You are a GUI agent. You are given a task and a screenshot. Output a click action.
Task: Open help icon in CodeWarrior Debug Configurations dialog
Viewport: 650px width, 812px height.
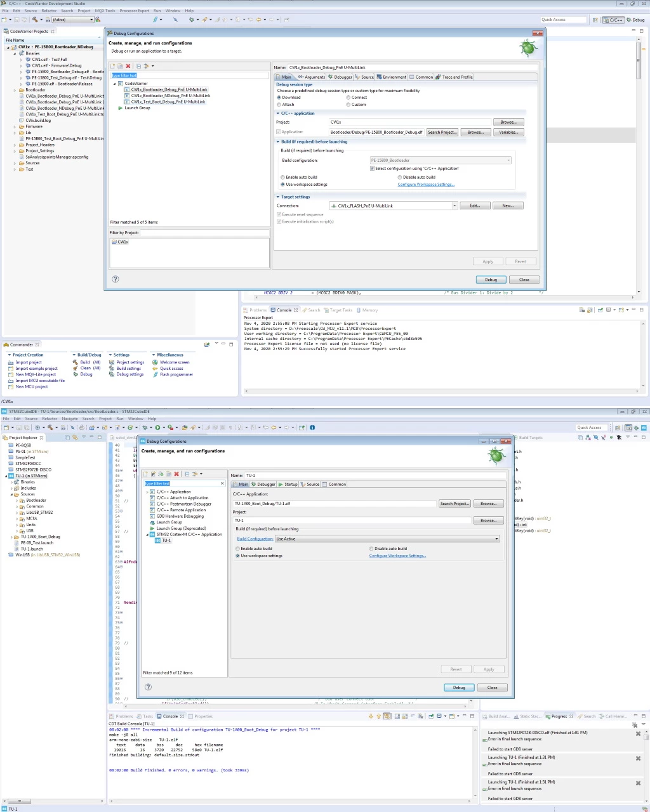115,279
